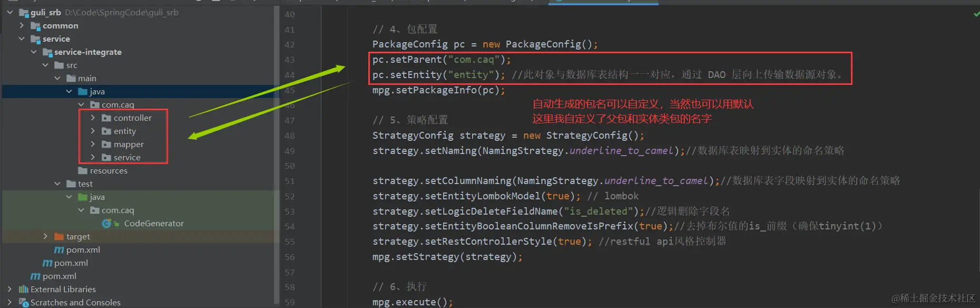Click the project panel vertical scrollbar
The width and height of the screenshot is (980, 308).
[277, 155]
